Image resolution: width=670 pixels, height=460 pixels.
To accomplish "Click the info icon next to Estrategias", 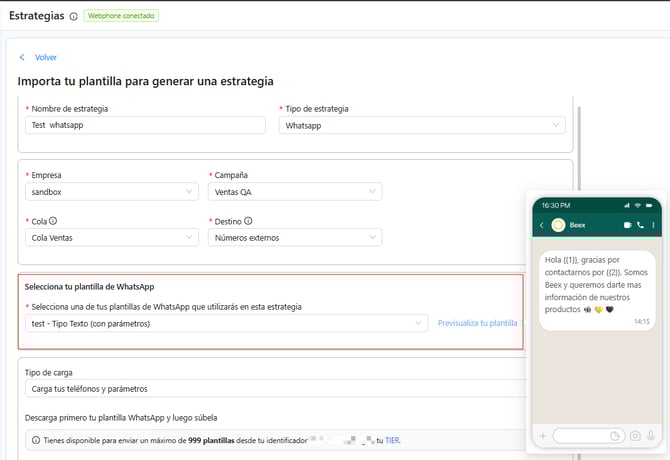I will (74, 16).
